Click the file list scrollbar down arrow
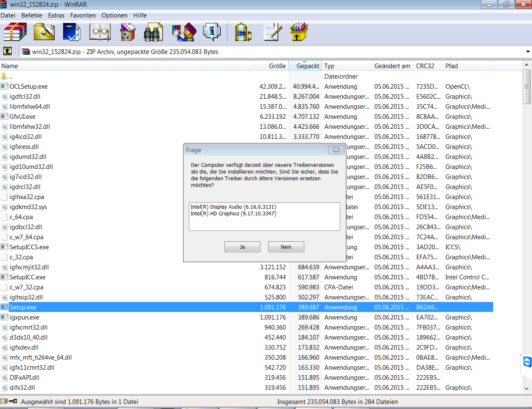 click(x=527, y=389)
